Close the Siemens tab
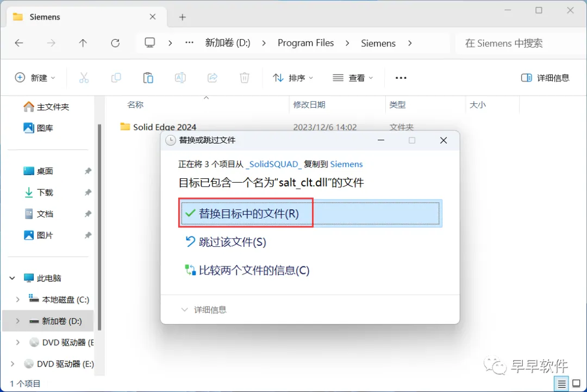 [x=152, y=17]
